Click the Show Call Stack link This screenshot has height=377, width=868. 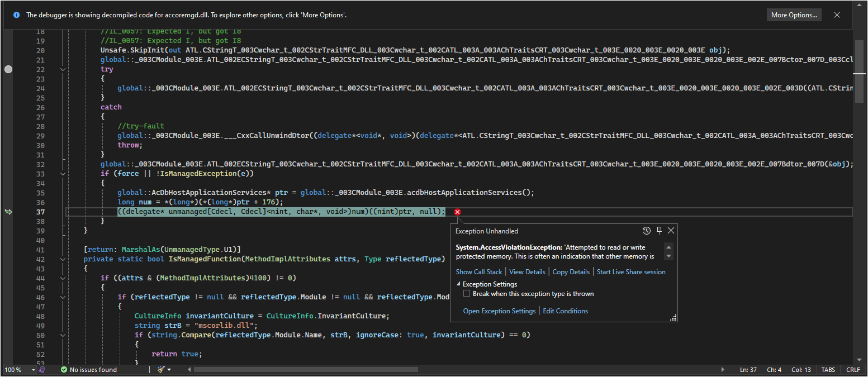pos(478,271)
